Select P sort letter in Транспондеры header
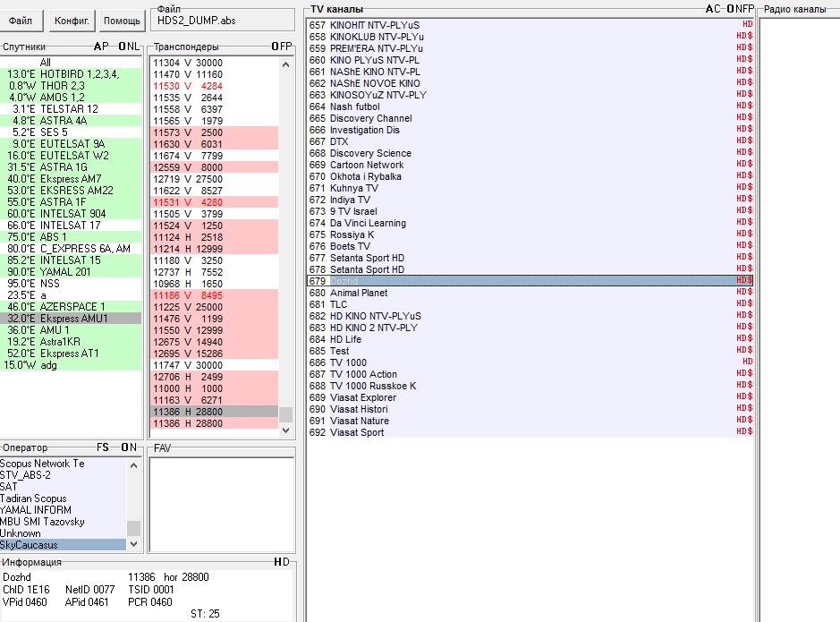This screenshot has width=840, height=622. (289, 47)
